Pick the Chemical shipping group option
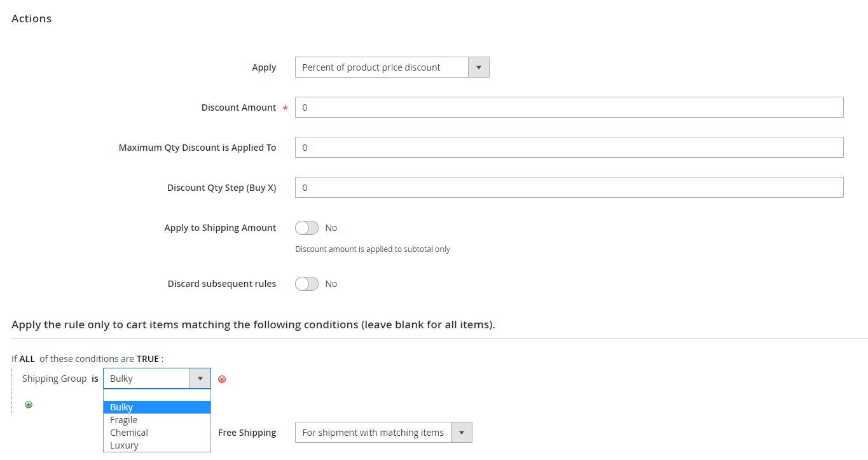The height and width of the screenshot is (460, 868). click(x=156, y=433)
